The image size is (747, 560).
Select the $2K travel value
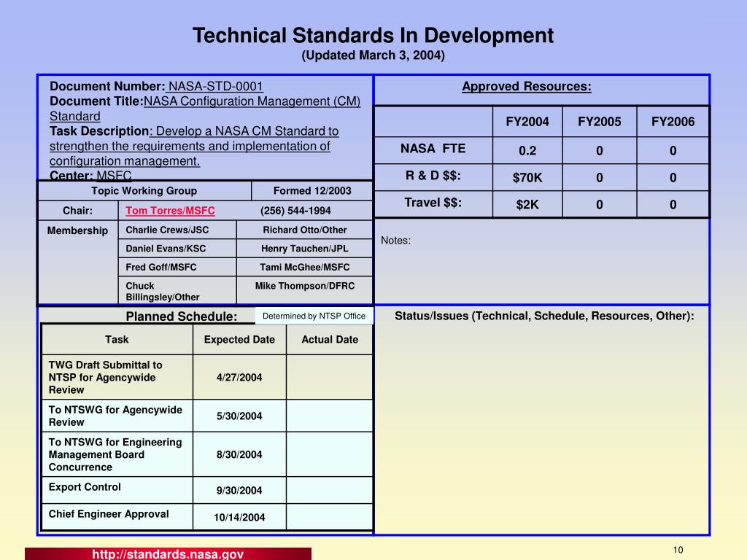[527, 205]
